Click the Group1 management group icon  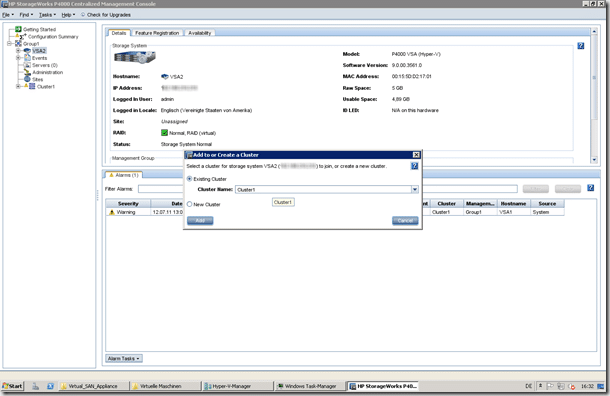click(18, 44)
